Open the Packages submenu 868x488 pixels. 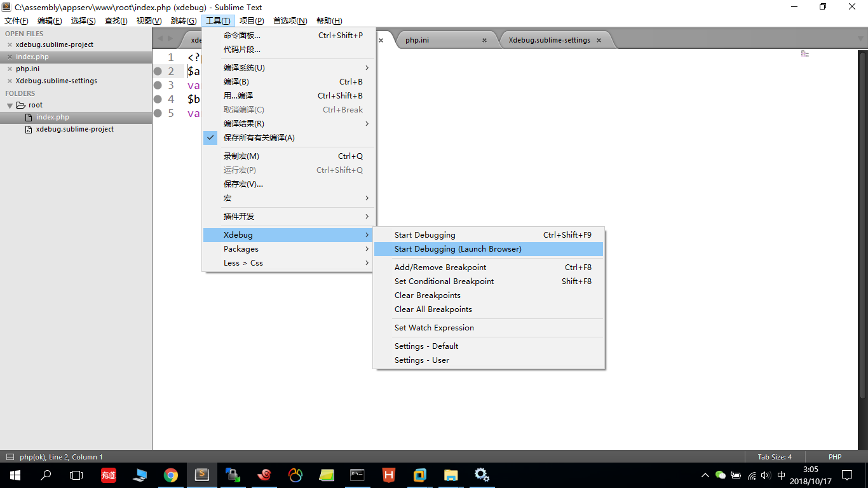point(288,249)
